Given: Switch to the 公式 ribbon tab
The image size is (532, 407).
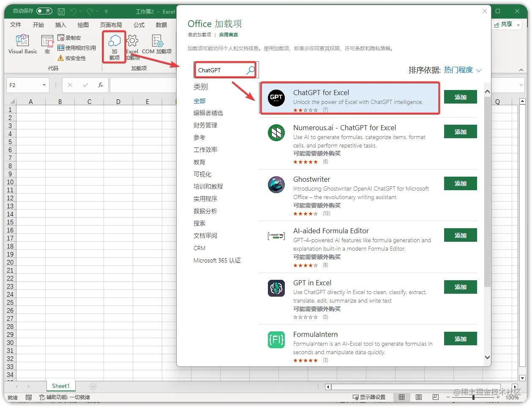Looking at the screenshot, I should 139,25.
